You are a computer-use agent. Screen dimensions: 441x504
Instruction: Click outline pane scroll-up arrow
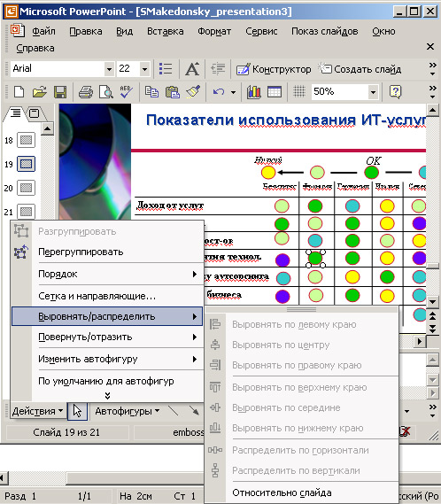point(48,129)
